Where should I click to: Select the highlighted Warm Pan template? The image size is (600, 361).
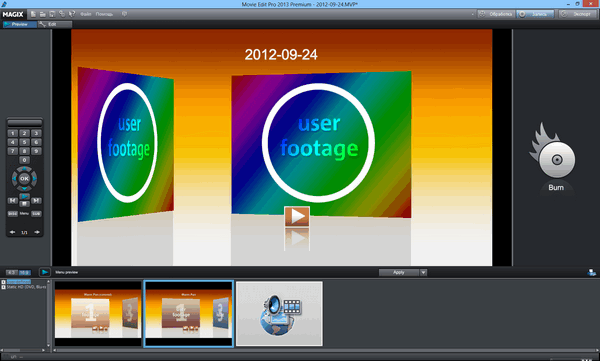click(189, 314)
